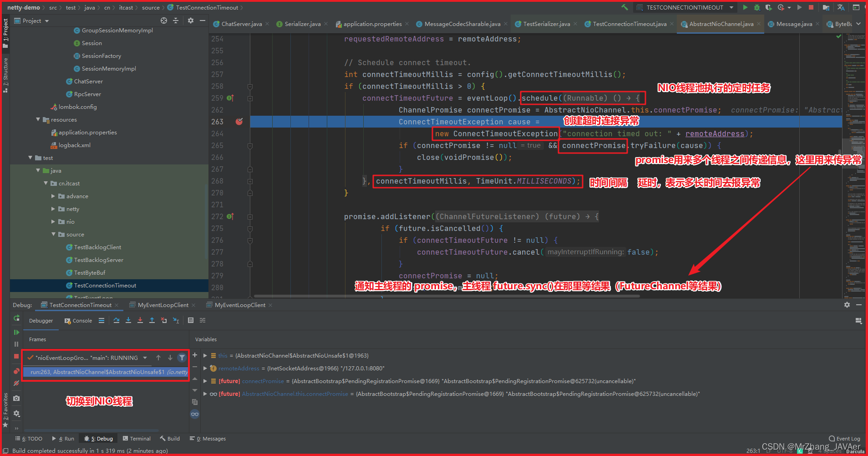868x456 pixels.
Task: Show hidden editor tabs chevron
Action: pyautogui.click(x=858, y=24)
